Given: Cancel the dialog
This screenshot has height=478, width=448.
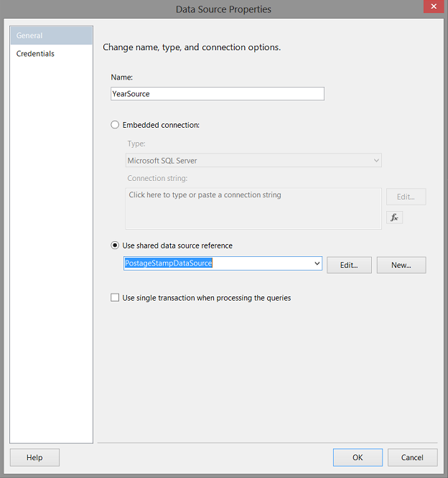Looking at the screenshot, I should [x=412, y=457].
